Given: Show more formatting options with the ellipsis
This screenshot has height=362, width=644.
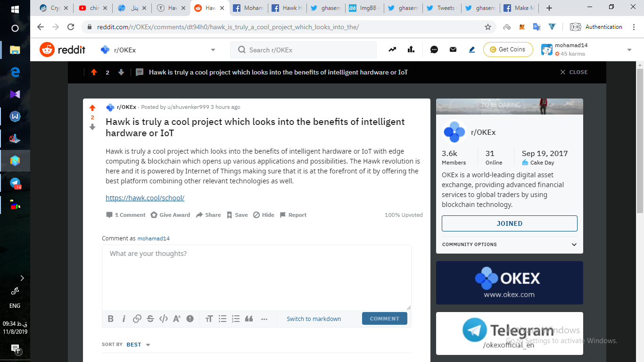Looking at the screenshot, I should [x=264, y=319].
